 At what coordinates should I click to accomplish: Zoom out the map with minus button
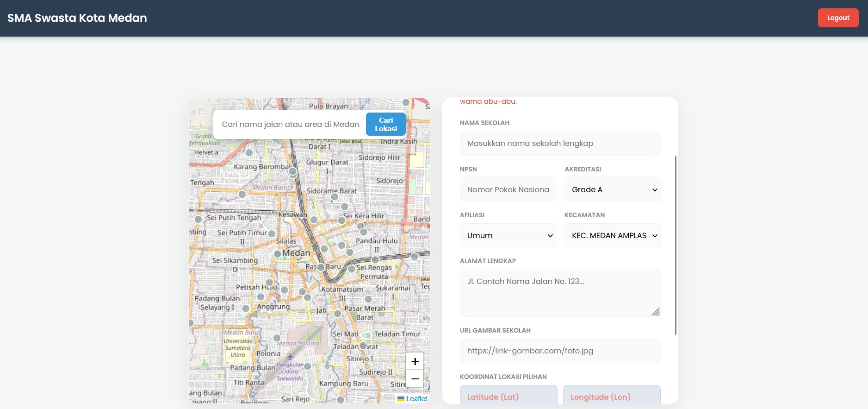click(415, 378)
